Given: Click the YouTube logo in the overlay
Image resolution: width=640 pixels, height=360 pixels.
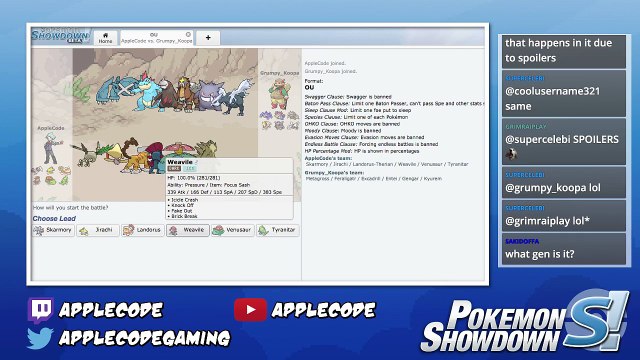Looking at the screenshot, I should 250,310.
